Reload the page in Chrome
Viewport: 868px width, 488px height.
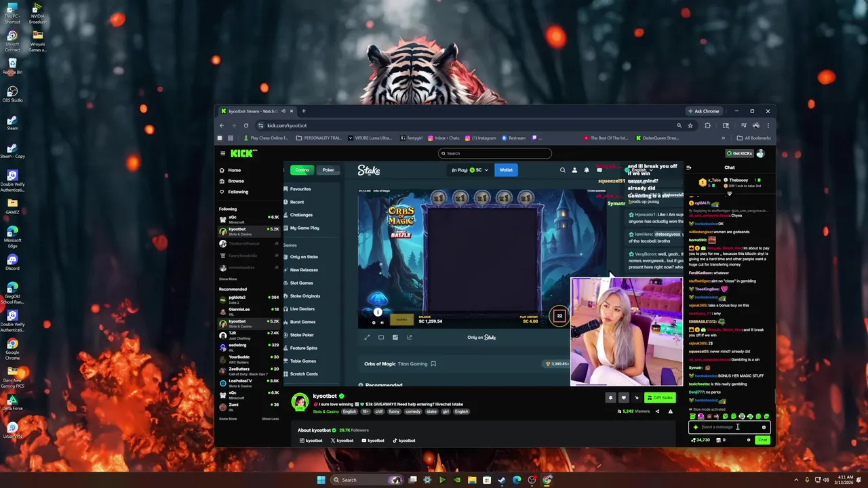point(245,125)
